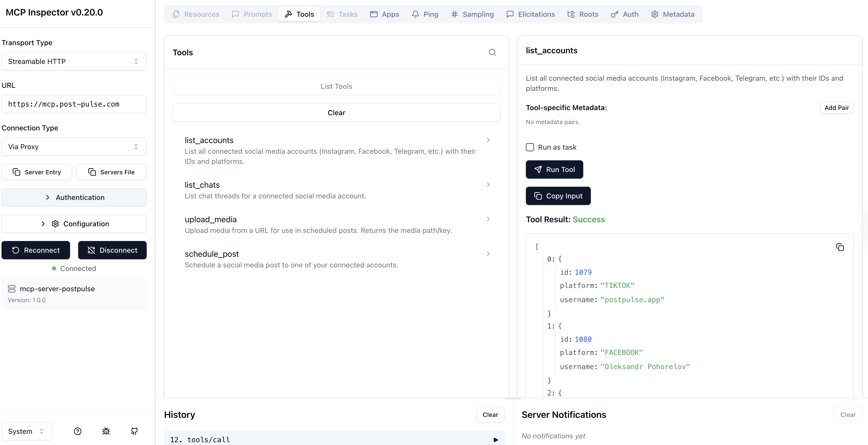
Task: Clear the History panel
Action: coord(490,415)
